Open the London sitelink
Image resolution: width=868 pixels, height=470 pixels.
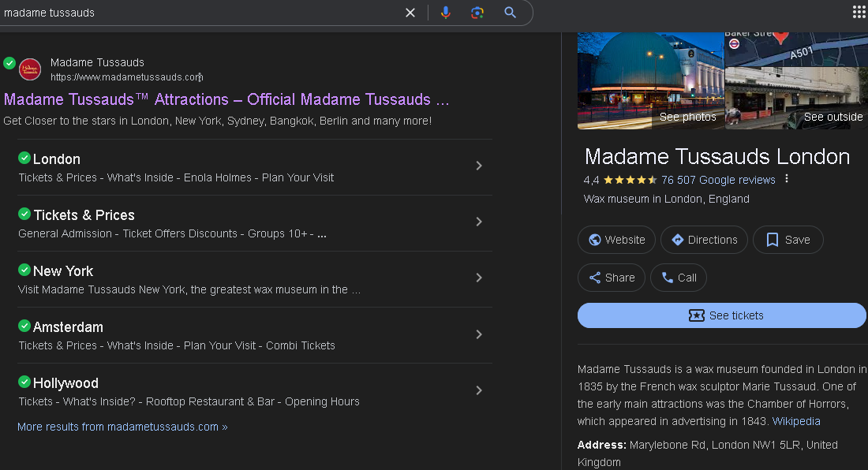tap(57, 159)
